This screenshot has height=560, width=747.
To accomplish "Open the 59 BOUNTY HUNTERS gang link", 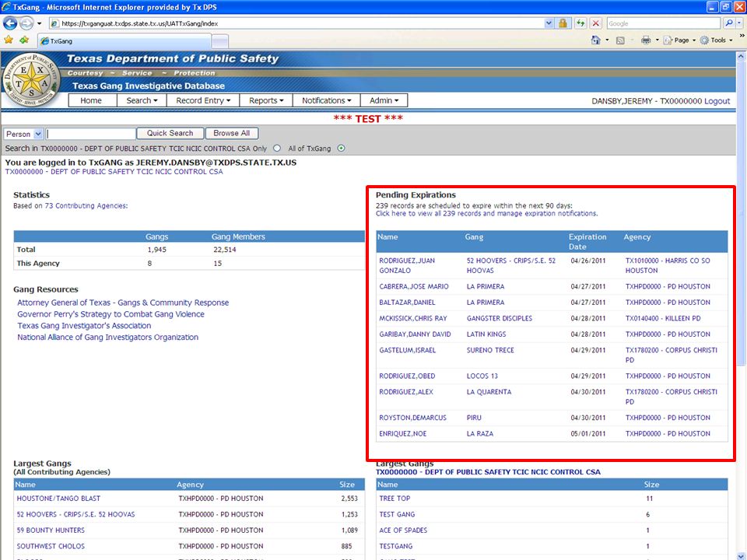I will (51, 530).
